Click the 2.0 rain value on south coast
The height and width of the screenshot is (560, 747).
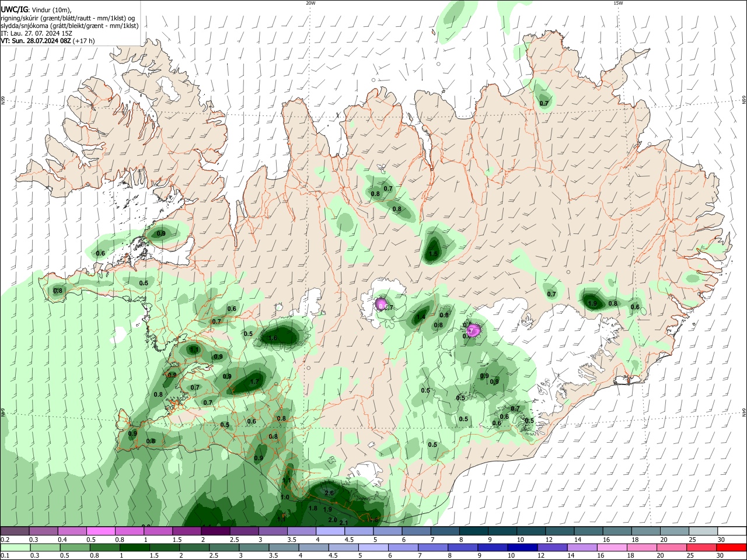(x=333, y=520)
